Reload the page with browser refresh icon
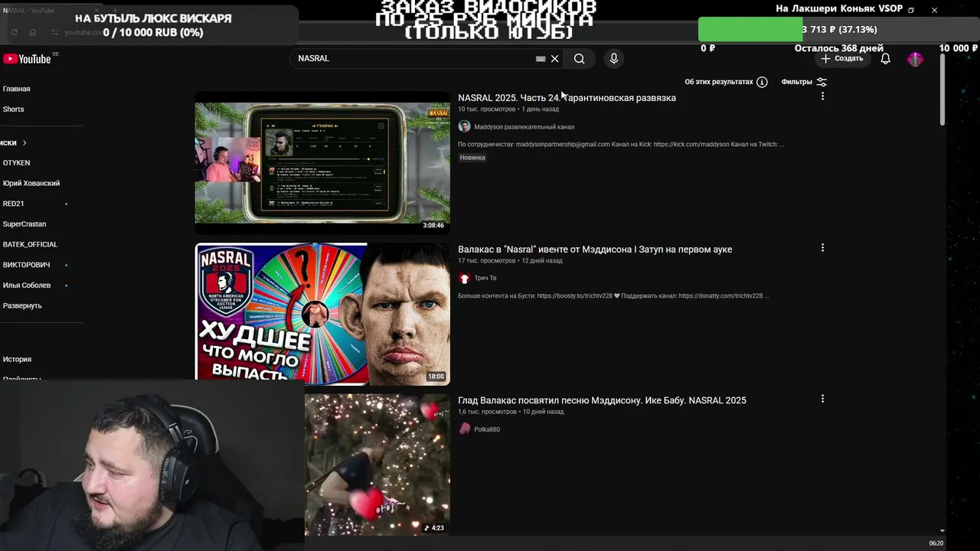The width and height of the screenshot is (980, 551). point(15,32)
